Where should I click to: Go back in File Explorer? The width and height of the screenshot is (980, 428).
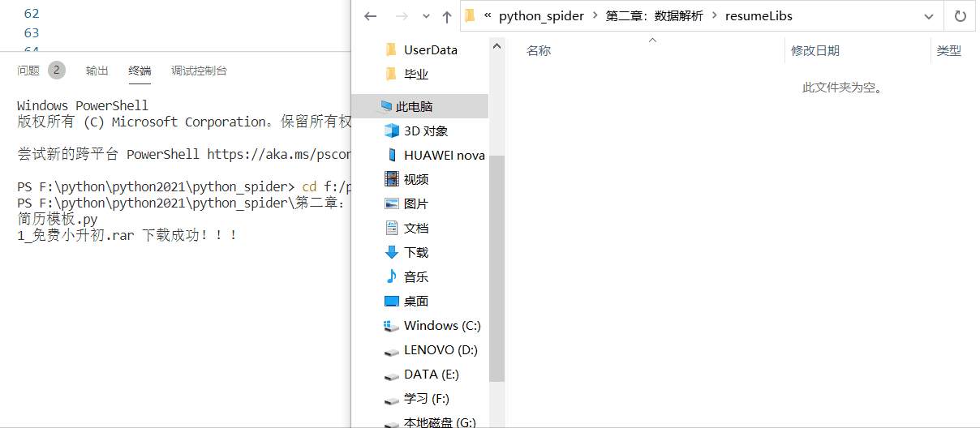[x=371, y=16]
